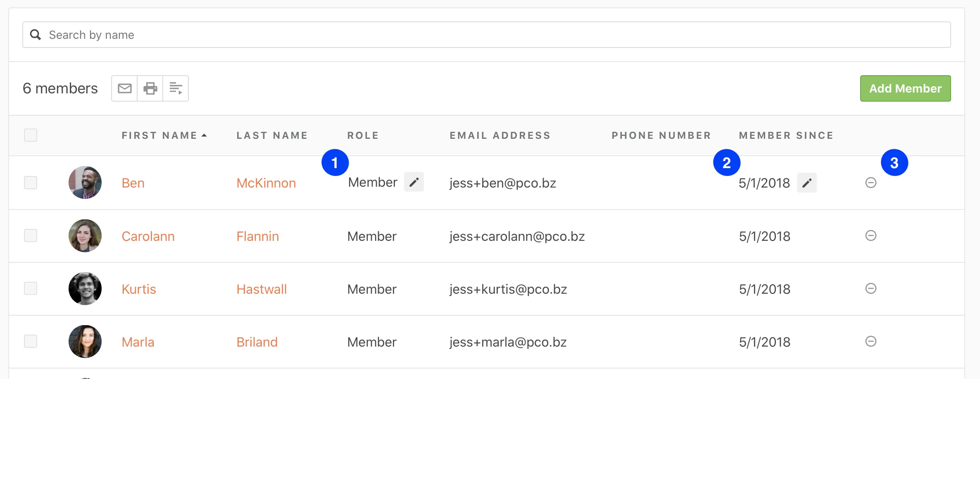Remove Carolann Flannin using minus icon

[x=871, y=235]
